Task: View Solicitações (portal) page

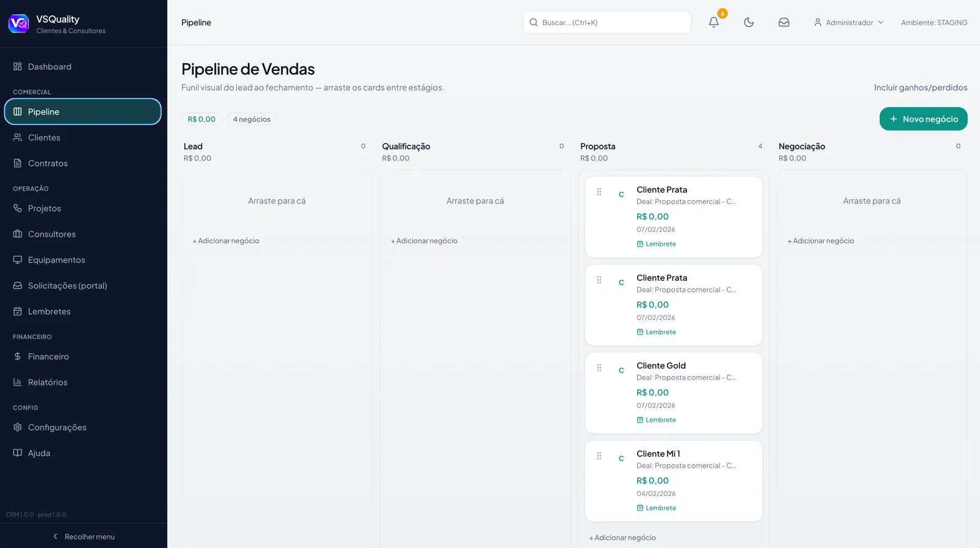Action: [83, 286]
